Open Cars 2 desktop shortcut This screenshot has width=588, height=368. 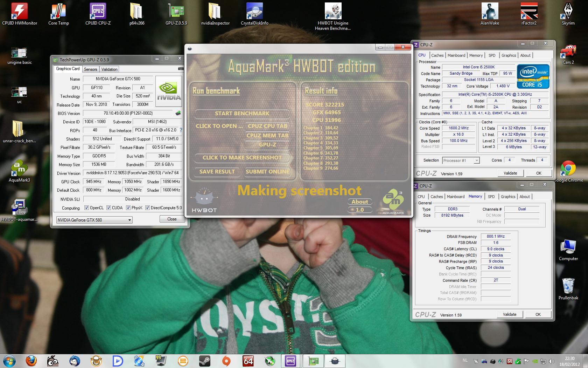click(x=568, y=54)
